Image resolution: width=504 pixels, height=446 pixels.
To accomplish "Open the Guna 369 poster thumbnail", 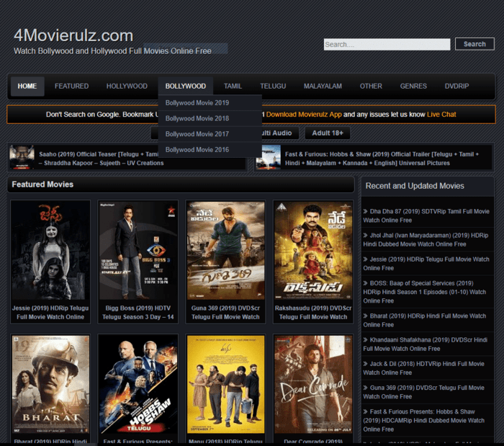I will (225, 250).
